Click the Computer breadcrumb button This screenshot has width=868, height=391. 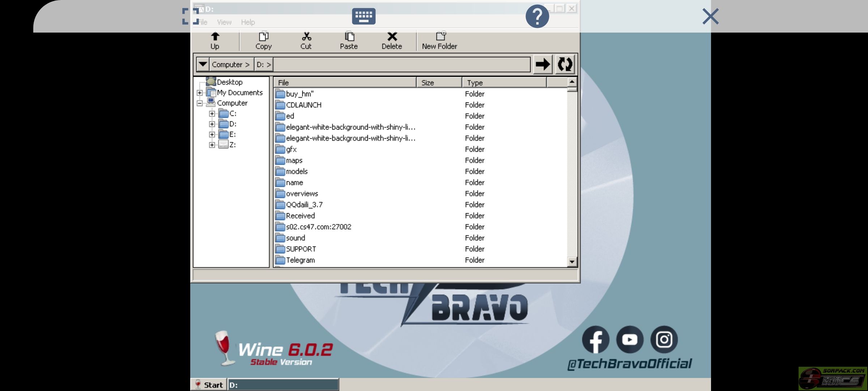[x=231, y=64]
